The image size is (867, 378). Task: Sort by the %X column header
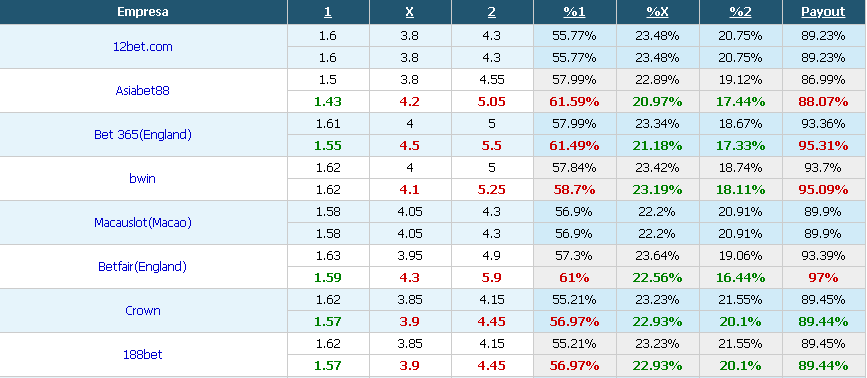[x=657, y=12]
